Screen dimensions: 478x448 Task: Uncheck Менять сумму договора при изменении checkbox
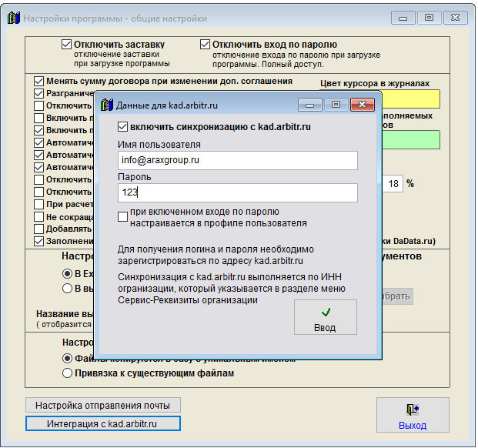[38, 82]
